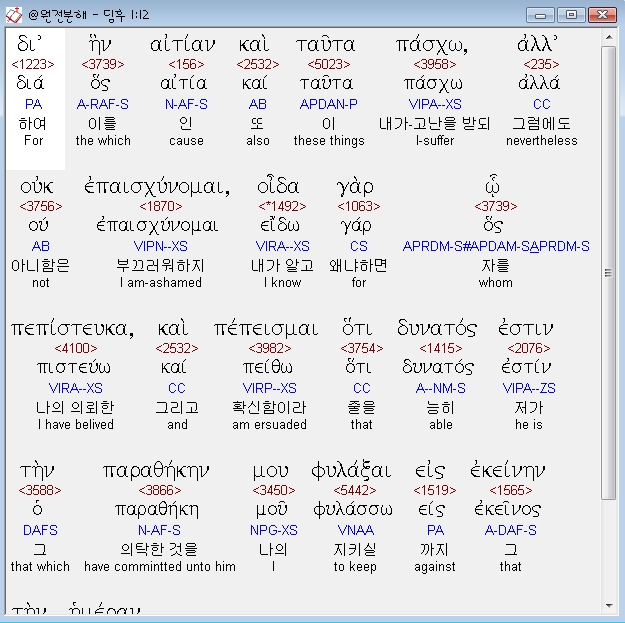Viewport: 625px width, 623px height.
Task: Click the Korean gloss 의탁한 것을
Action: [x=159, y=549]
